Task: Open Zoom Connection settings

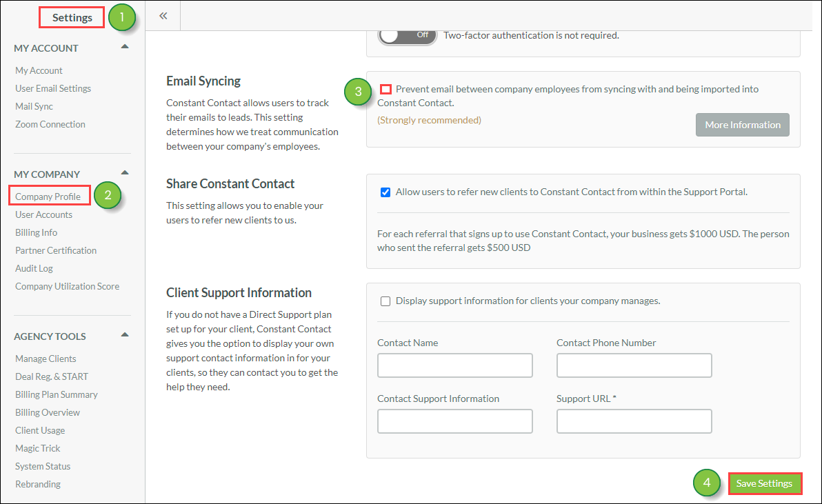Action: click(50, 124)
